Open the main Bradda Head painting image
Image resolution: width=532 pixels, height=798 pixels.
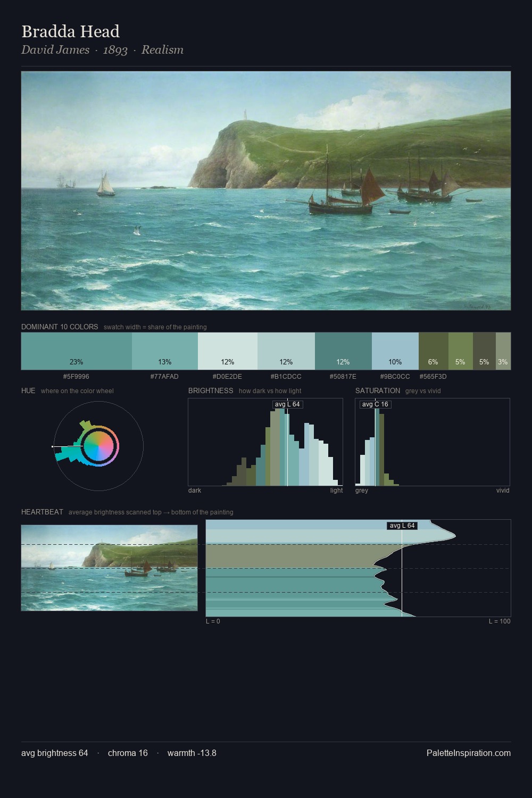[x=266, y=191]
